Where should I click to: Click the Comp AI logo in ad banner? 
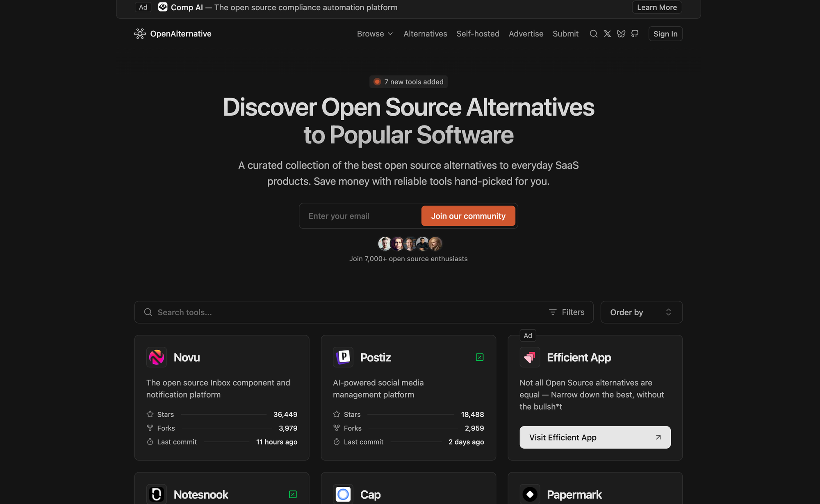point(163,7)
